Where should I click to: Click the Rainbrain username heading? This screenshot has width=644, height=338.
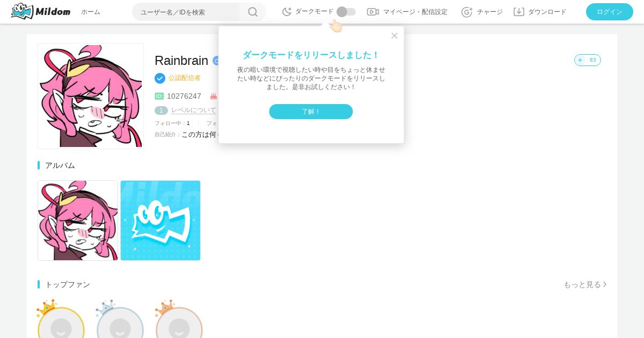pos(181,61)
